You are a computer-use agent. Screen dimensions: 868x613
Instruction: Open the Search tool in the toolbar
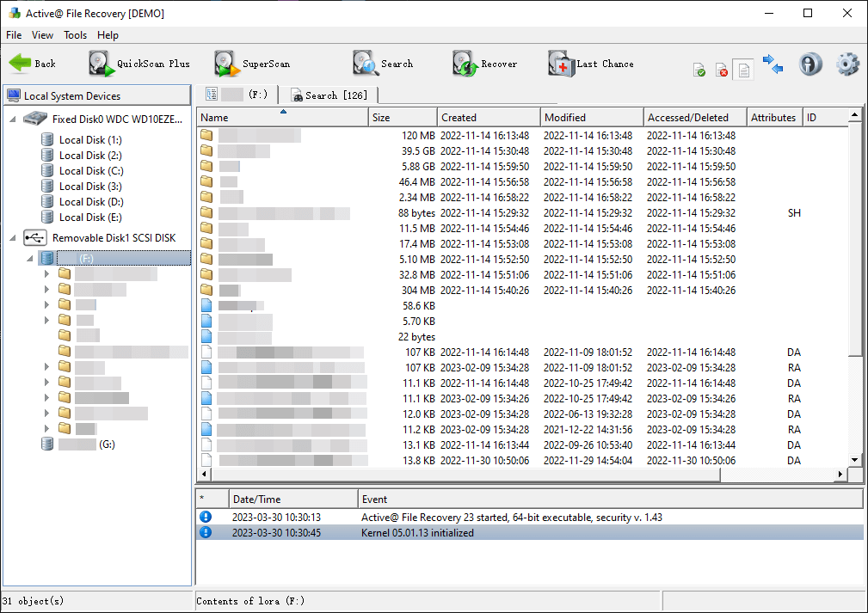point(383,64)
